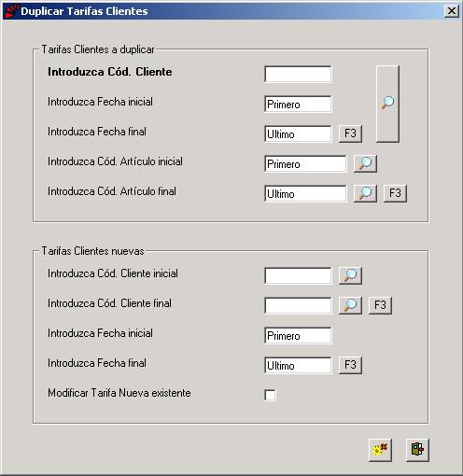Open article search for Cód. Artículo inicial
Image resolution: width=463 pixels, height=476 pixels.
[365, 163]
